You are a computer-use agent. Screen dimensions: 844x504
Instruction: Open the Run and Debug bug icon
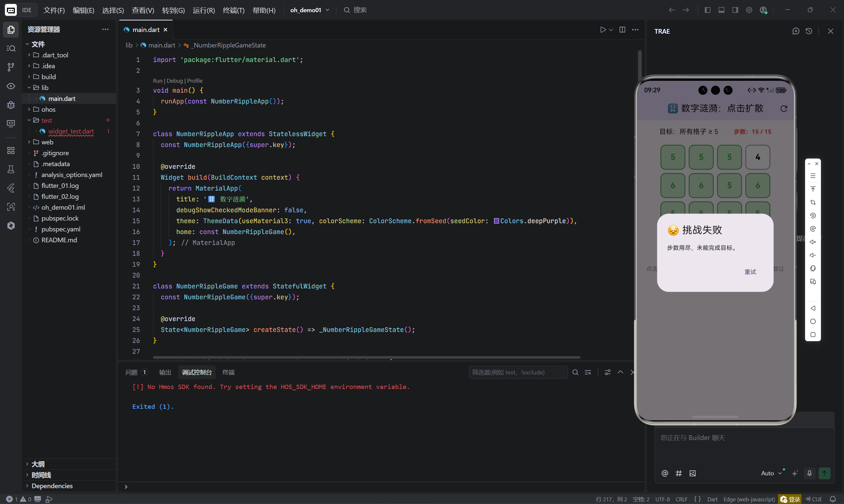(x=11, y=104)
